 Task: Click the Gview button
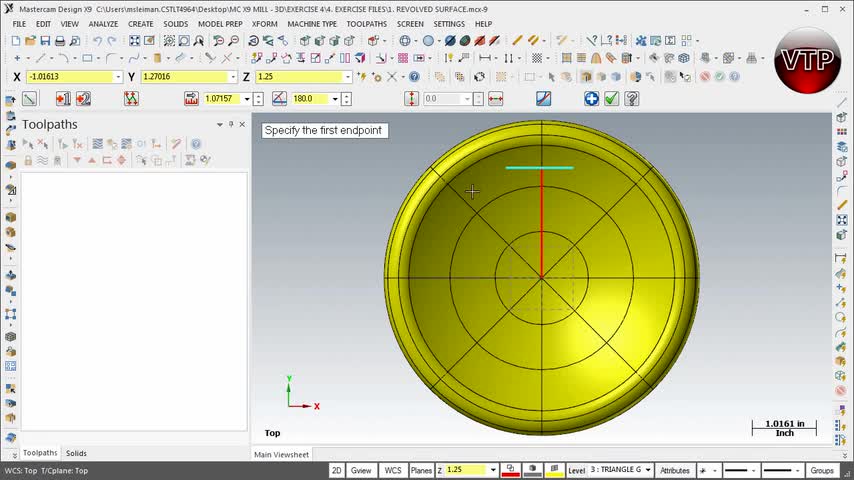pos(361,470)
